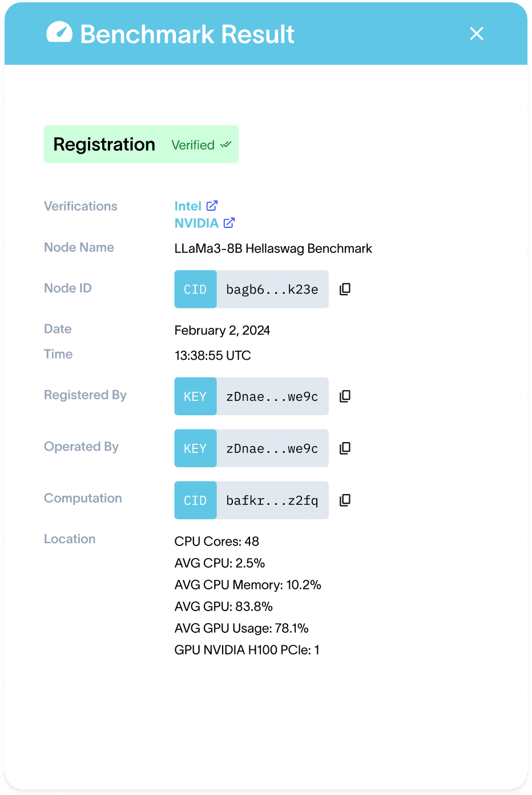
Task: Click the external link icon beside NVIDIA
Action: pos(229,223)
